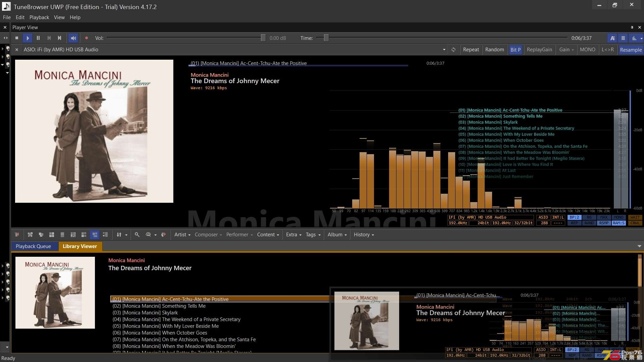Viewport: 644px width, 362px height.
Task: Refresh the audio device list
Action: (453, 50)
